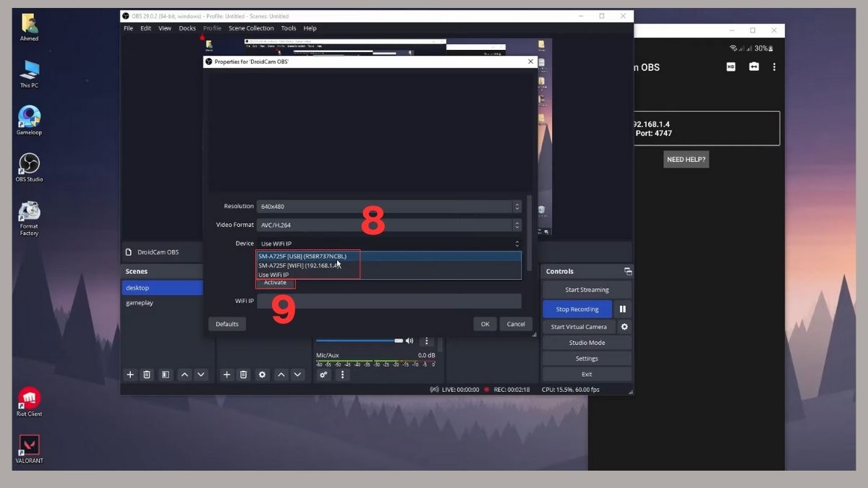This screenshot has width=868, height=488.
Task: Open the OBS Studio desktop shortcut
Action: 29,167
